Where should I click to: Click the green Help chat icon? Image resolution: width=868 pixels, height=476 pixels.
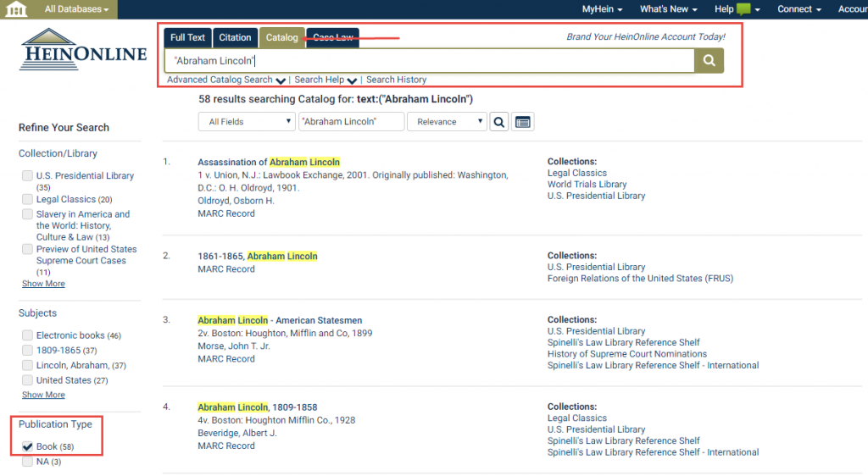(x=743, y=8)
